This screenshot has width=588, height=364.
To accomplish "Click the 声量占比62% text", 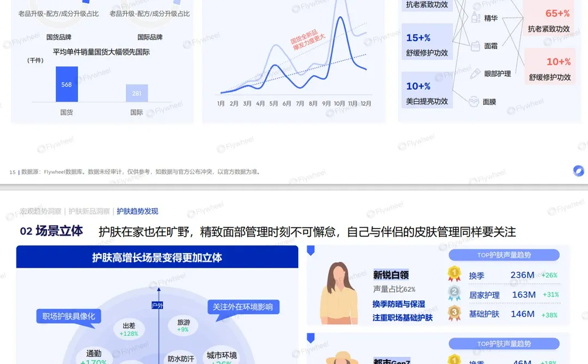I will (394, 289).
